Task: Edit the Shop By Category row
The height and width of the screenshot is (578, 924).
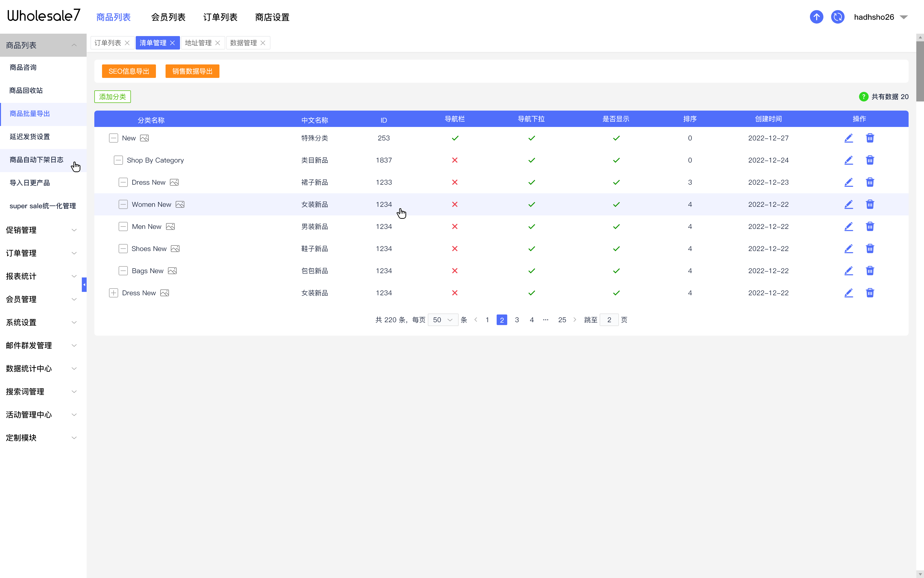Action: [x=849, y=160]
